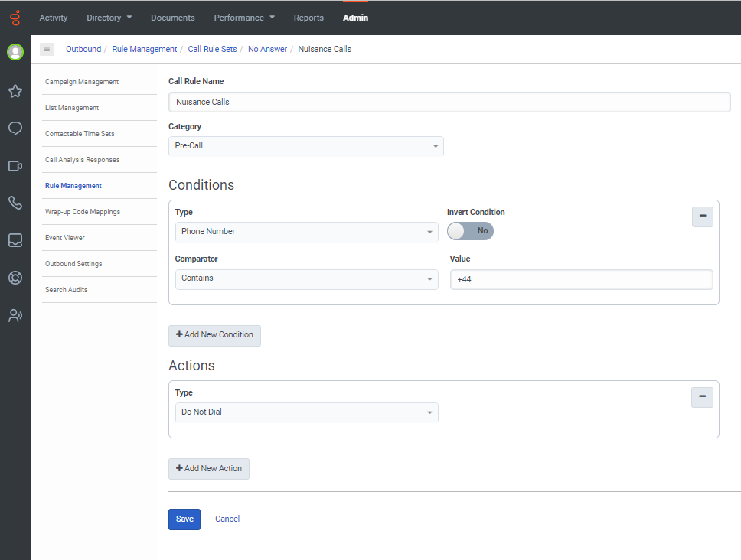Open the agent voice person icon
Screen dimensions: 741x560
point(15,315)
